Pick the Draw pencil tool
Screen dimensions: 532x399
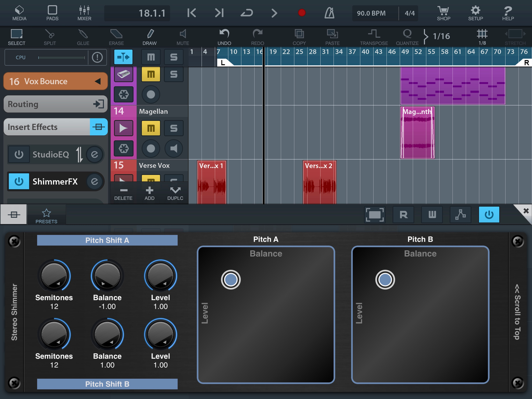[x=150, y=37]
